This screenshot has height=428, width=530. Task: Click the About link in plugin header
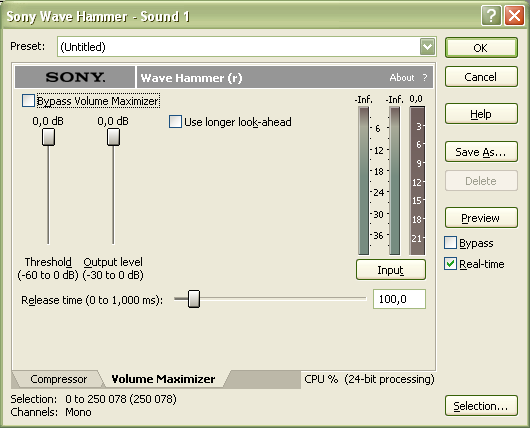point(402,77)
